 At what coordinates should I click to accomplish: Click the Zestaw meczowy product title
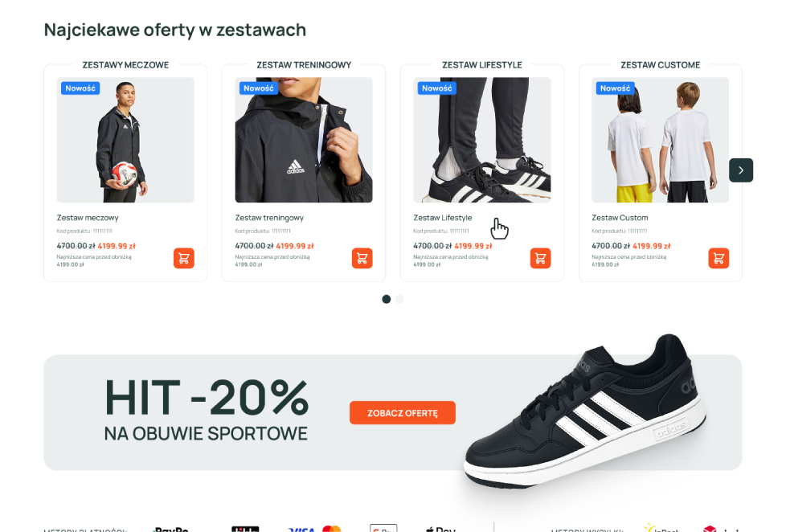tap(88, 218)
